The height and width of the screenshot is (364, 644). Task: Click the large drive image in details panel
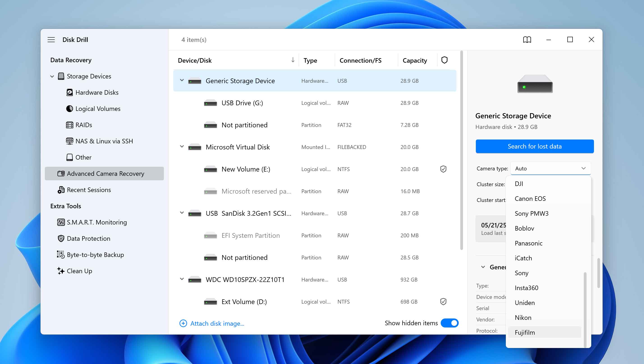click(535, 84)
